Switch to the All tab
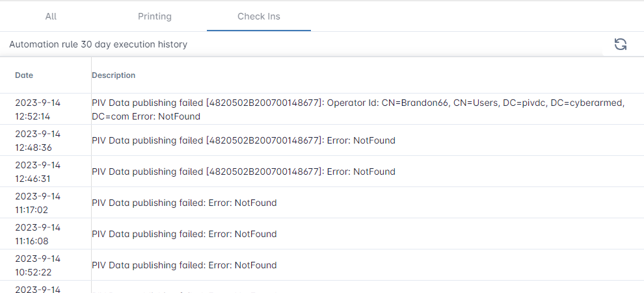644x293 pixels. click(51, 16)
